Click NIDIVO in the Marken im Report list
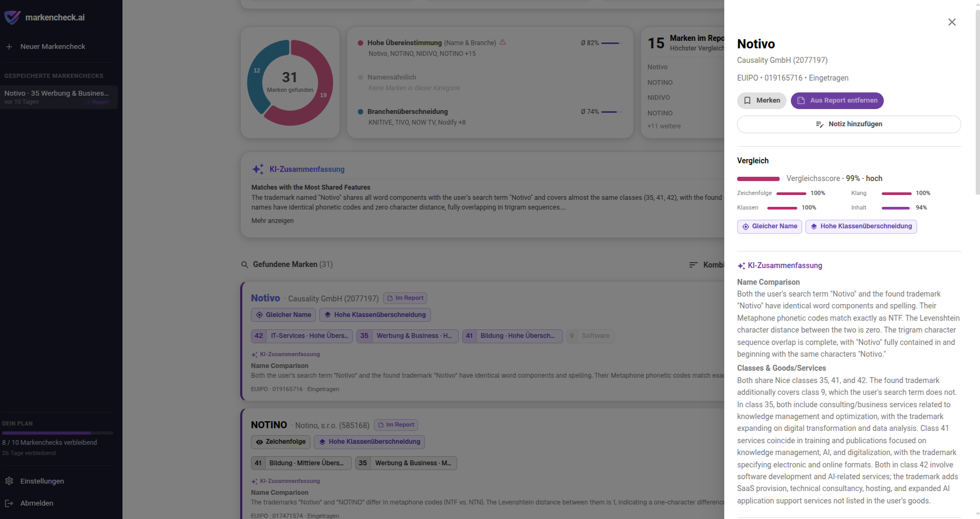 click(x=659, y=98)
